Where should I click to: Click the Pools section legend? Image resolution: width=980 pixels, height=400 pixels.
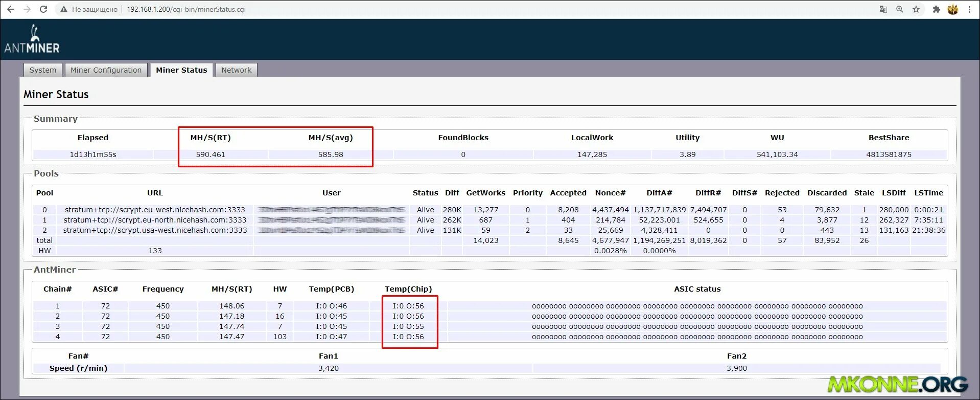pos(46,173)
